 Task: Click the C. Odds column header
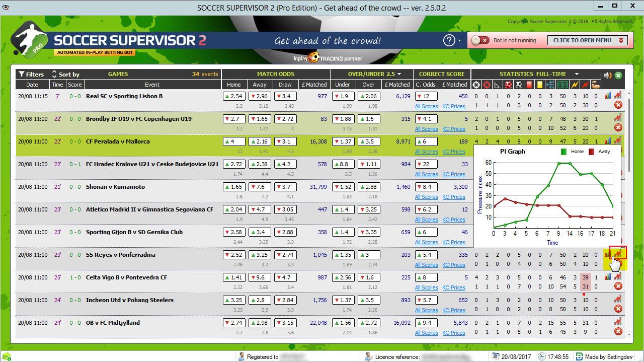(426, 85)
